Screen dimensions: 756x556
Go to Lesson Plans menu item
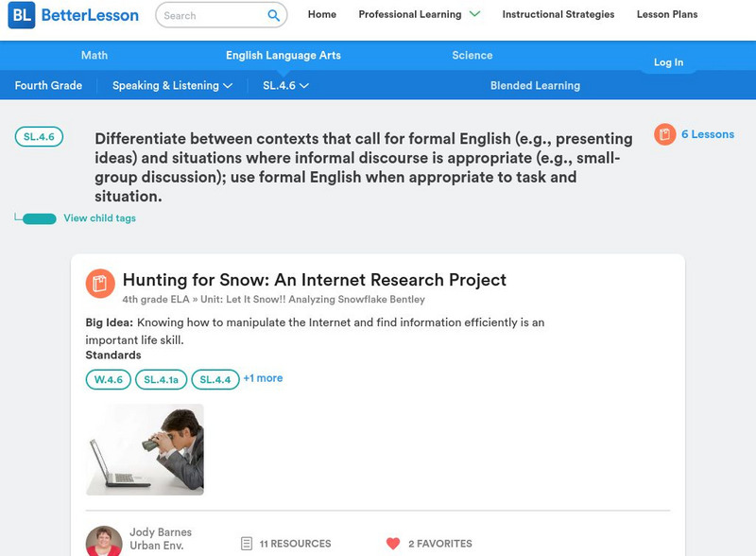point(667,14)
